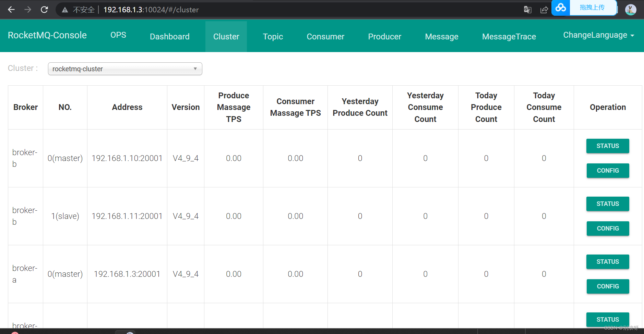Image resolution: width=644 pixels, height=334 pixels.
Task: Click the share page icon
Action: 544,10
